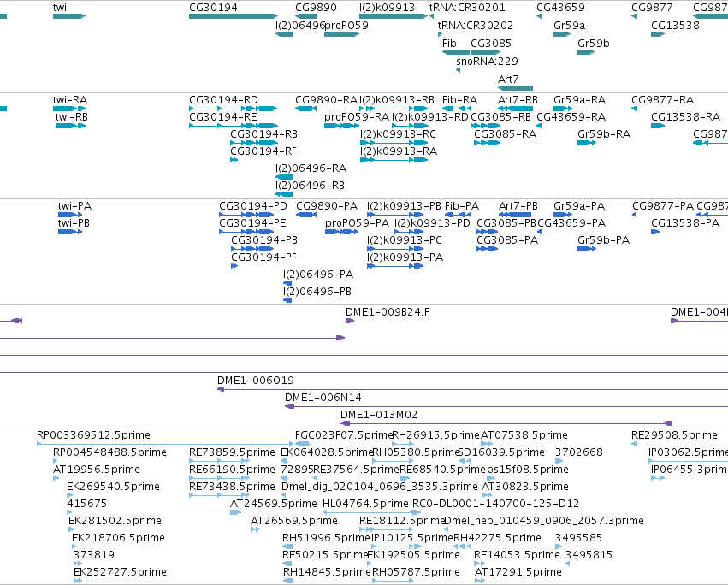Select transcript l(2)k09913-RC
Screen dimensions: 728x585
(x=394, y=143)
